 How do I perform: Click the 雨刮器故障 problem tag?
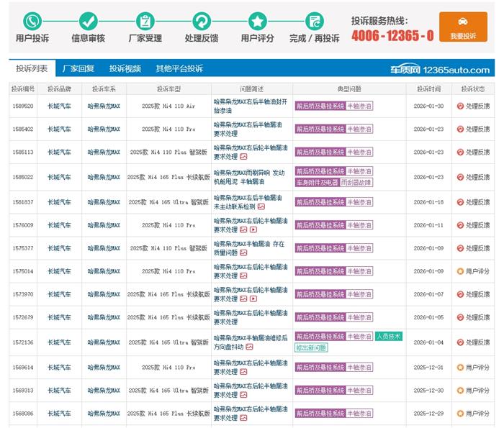click(356, 183)
